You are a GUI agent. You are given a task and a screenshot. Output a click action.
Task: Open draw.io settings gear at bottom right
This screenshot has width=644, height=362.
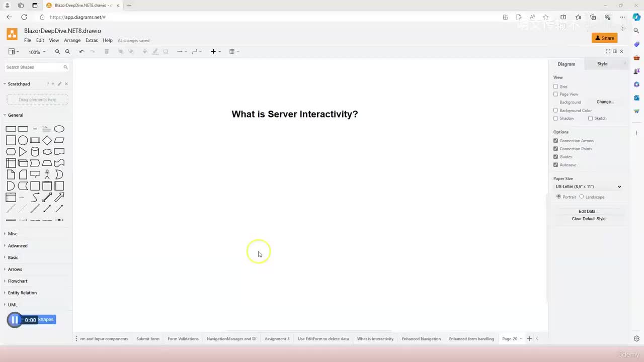pos(636,338)
